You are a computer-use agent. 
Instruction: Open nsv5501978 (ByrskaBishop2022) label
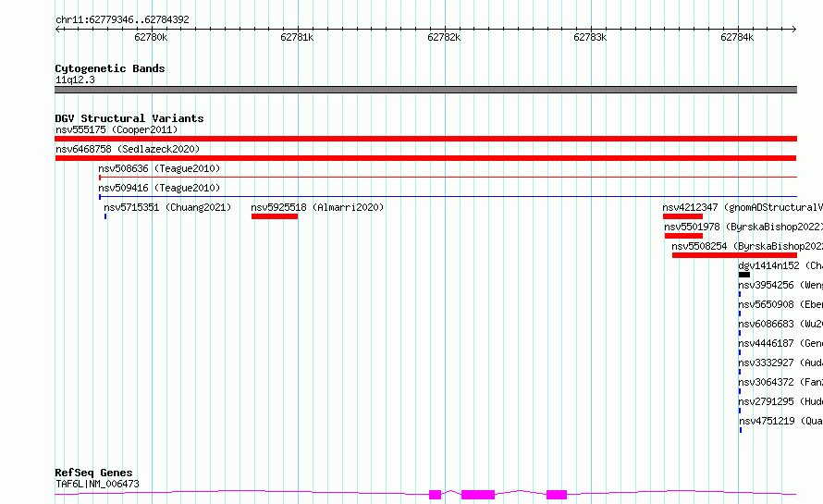743,227
